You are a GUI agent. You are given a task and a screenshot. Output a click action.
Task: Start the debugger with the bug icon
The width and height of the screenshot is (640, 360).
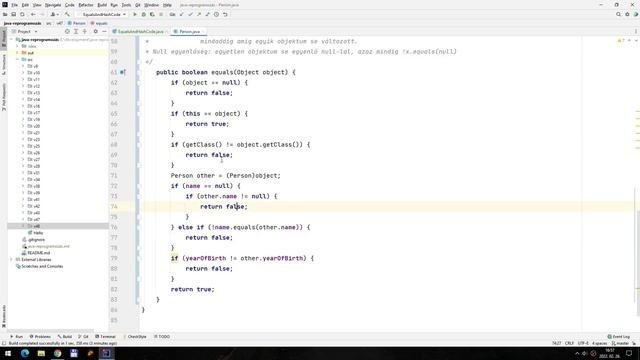click(144, 14)
